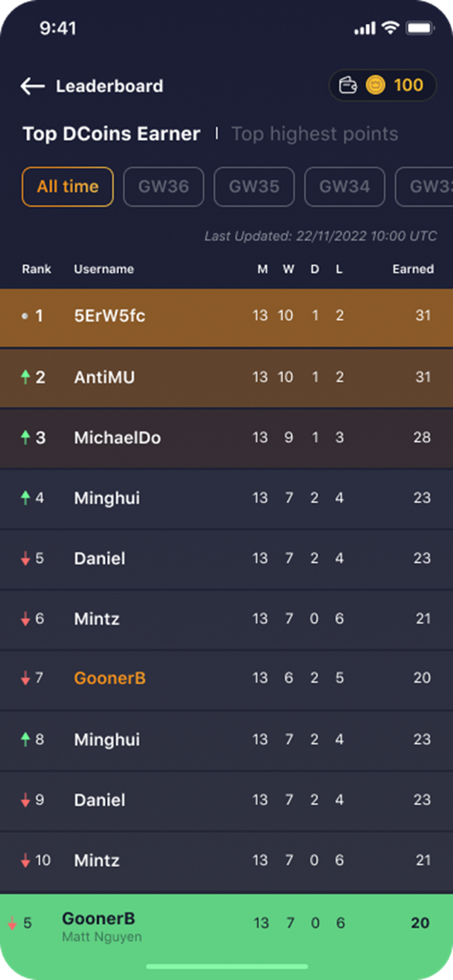Screen dimensions: 453x980
Task: Select the GW35 filter option
Action: (x=254, y=187)
